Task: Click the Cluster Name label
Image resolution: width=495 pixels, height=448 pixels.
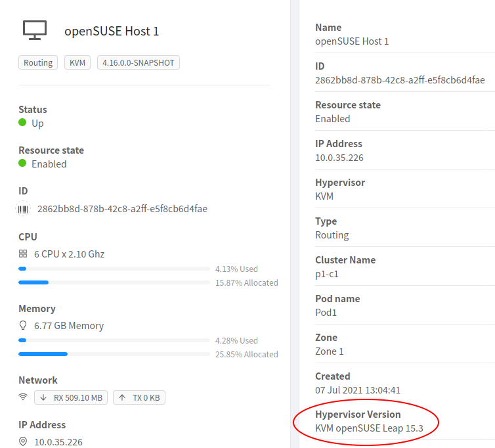Action: tap(345, 260)
